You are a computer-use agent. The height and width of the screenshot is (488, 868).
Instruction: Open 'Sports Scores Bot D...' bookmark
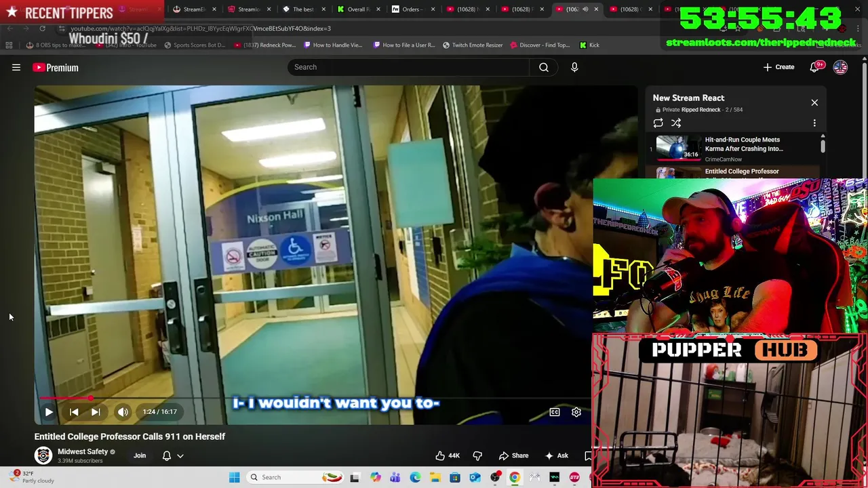195,45
